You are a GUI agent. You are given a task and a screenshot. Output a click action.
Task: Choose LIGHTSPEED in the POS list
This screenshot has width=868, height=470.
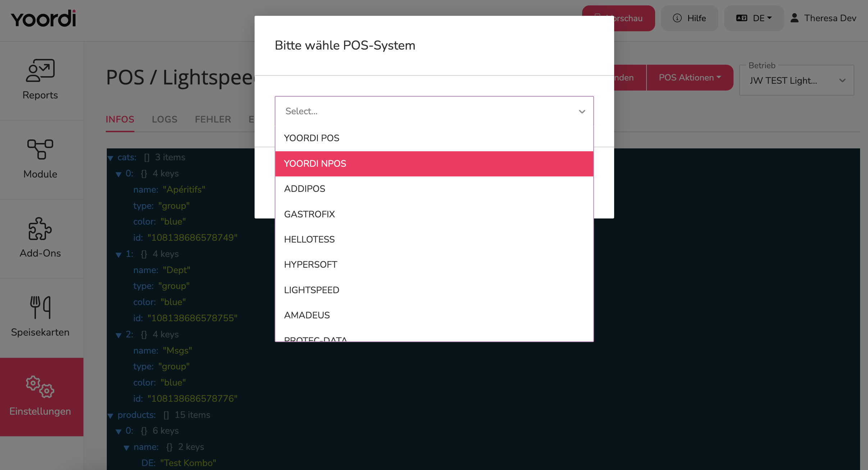[434, 290]
